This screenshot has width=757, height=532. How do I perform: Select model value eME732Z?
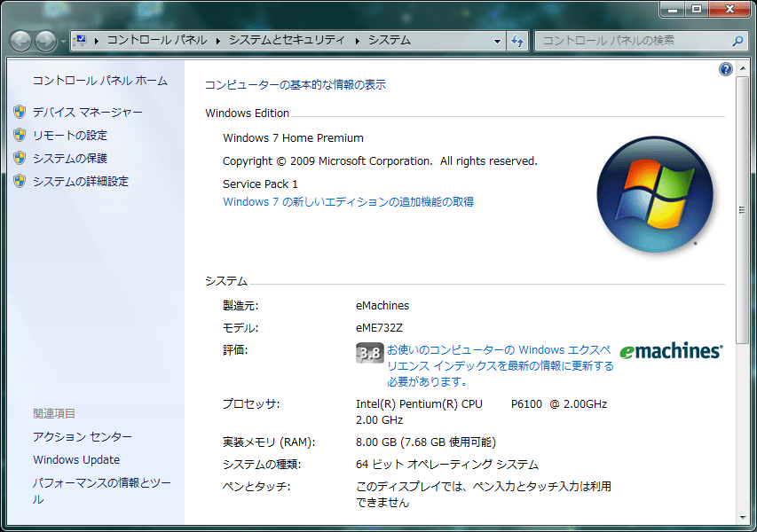[x=379, y=328]
